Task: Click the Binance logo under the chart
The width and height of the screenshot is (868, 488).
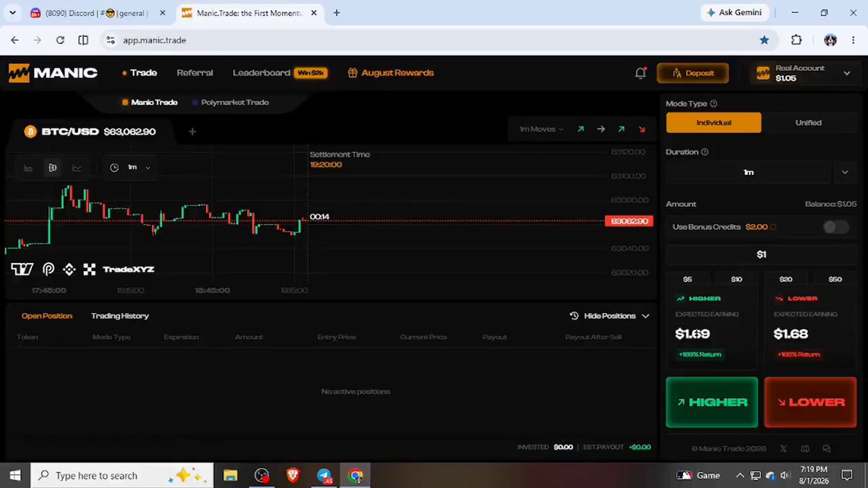Action: point(69,269)
